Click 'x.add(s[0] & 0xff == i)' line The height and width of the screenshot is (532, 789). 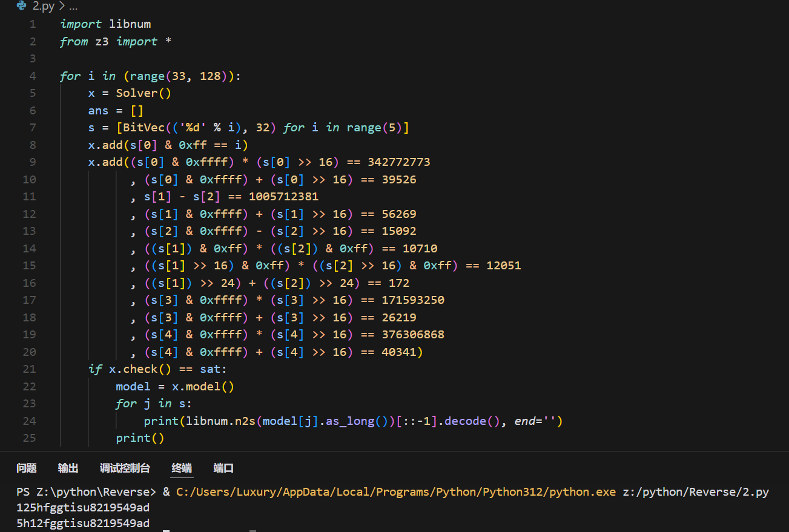168,145
